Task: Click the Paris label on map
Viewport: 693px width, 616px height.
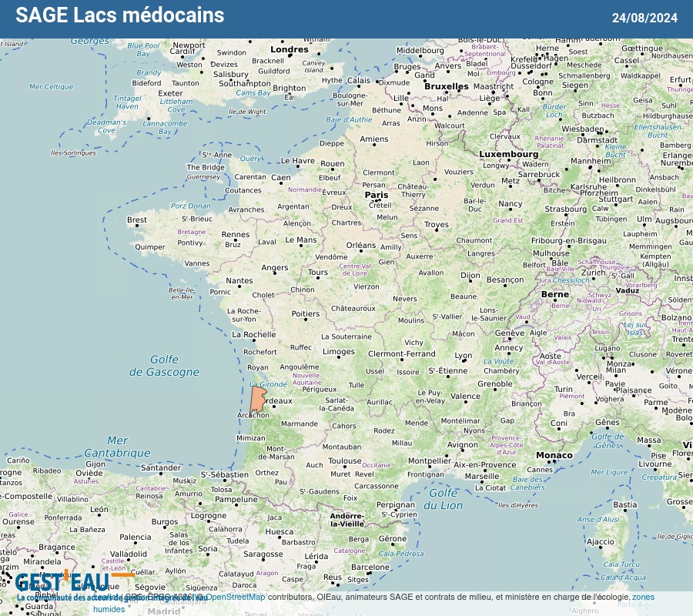Action: (x=377, y=195)
